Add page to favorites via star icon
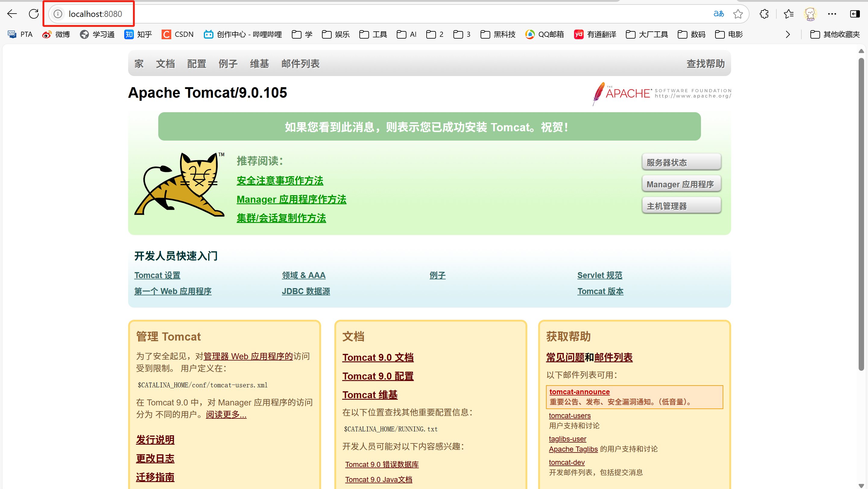Screen dimensions: 868x489 coord(738,14)
